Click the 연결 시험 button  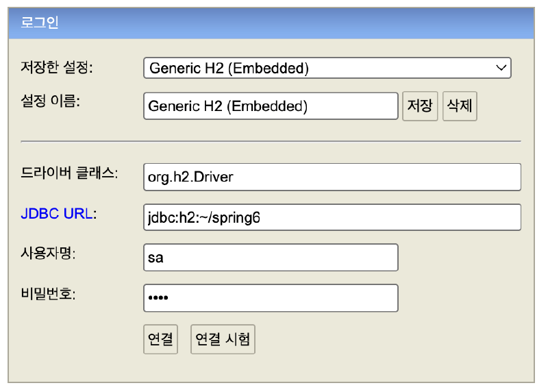[223, 339]
